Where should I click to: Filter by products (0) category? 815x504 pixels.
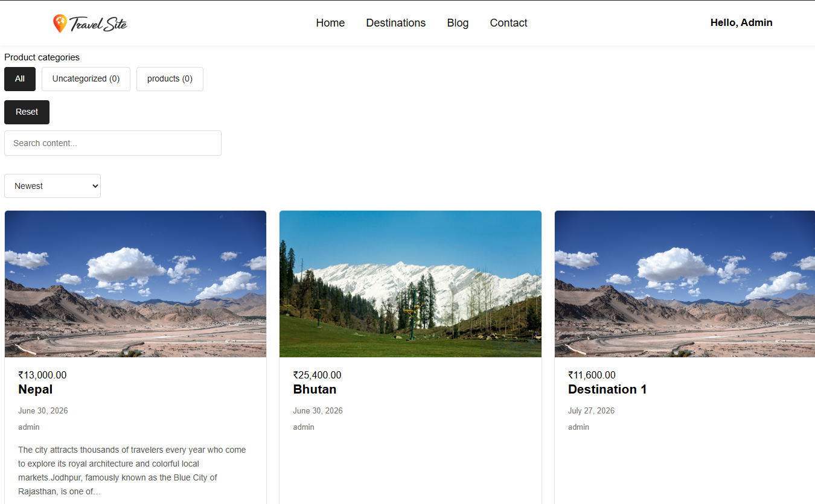coord(170,79)
